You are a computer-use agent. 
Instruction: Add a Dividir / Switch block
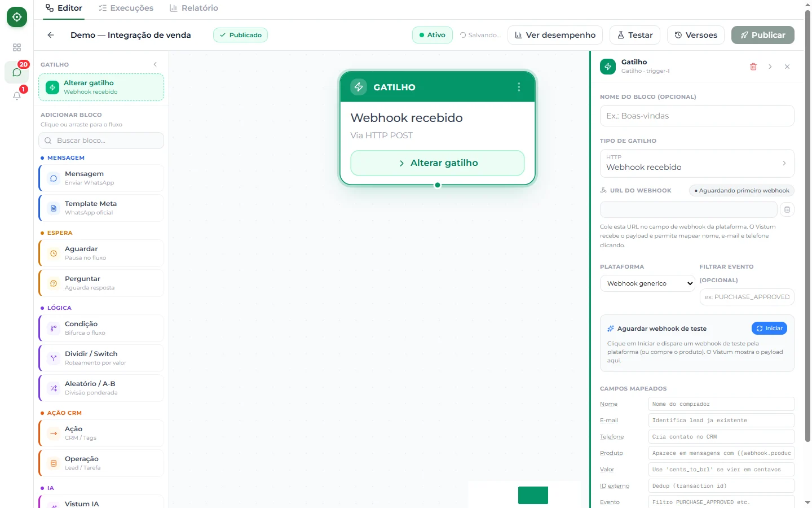101,358
